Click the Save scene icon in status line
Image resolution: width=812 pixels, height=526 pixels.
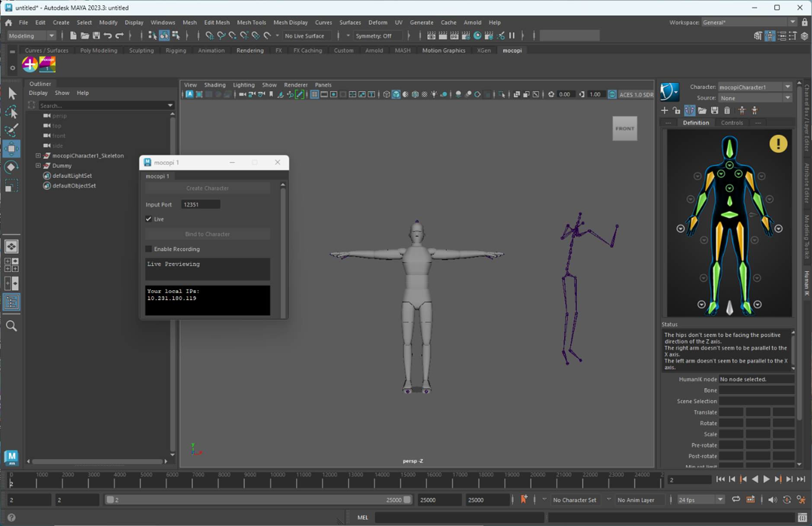96,36
